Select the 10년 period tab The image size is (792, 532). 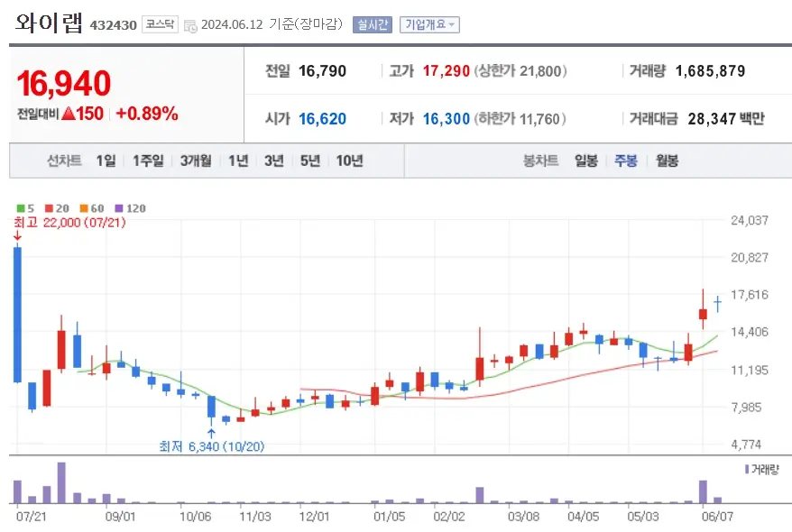tap(350, 161)
